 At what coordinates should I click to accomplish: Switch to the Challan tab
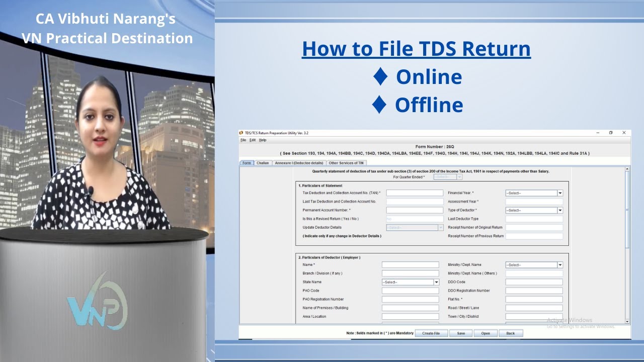263,163
